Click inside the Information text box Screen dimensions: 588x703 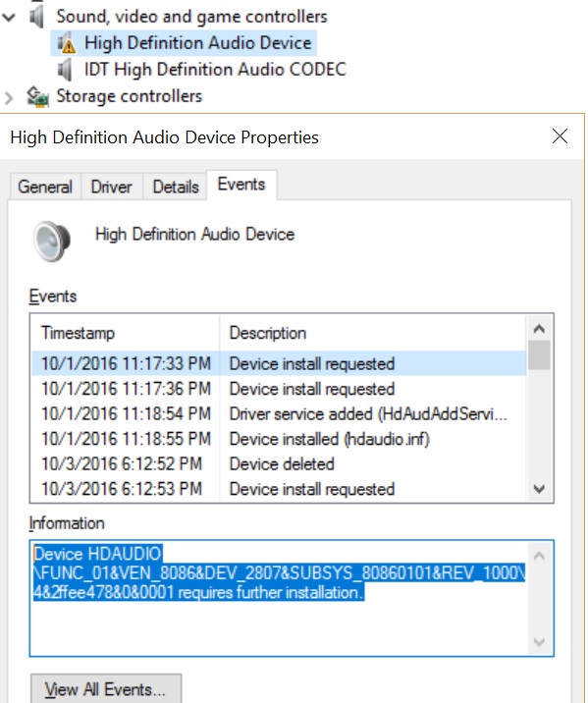(279, 599)
